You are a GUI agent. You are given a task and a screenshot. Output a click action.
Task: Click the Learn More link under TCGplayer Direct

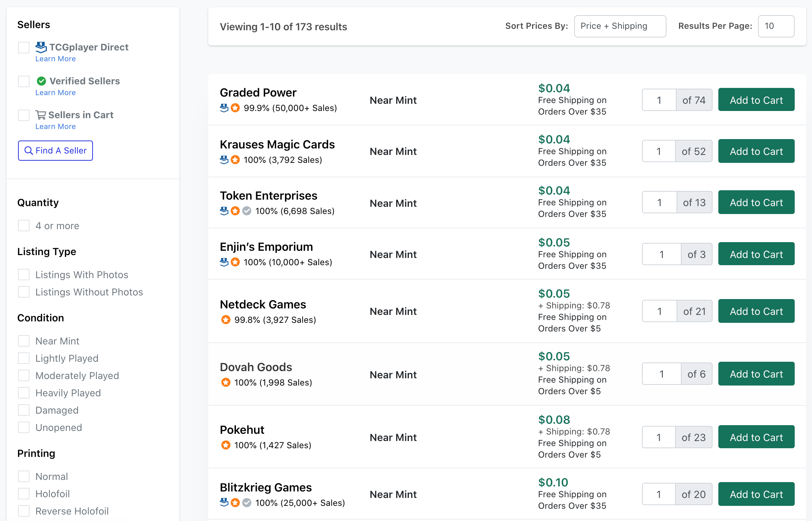tap(55, 59)
